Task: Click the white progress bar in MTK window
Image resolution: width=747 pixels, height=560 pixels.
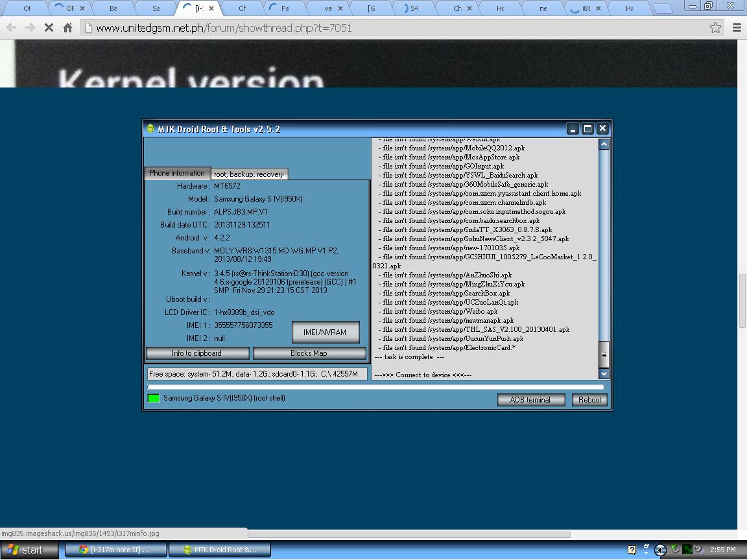Action: pyautogui.click(x=375, y=387)
